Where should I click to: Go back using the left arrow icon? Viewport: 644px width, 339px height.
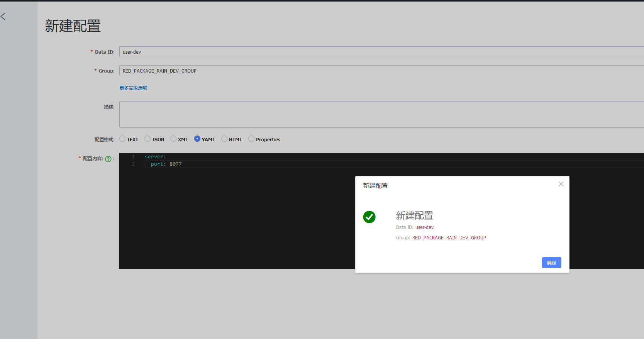(3, 16)
